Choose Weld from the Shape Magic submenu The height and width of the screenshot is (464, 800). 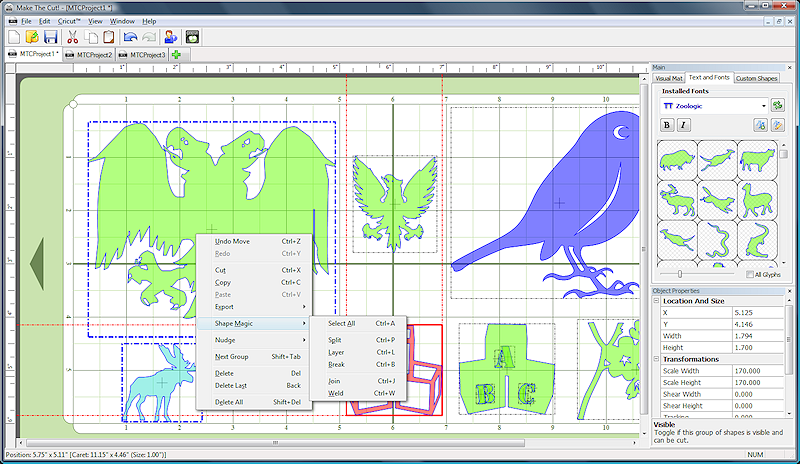pos(335,393)
